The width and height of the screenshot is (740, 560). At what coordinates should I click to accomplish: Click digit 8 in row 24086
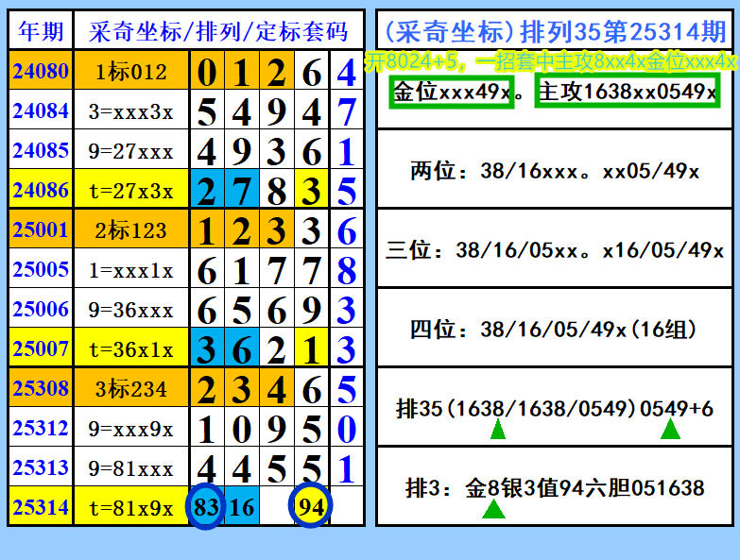(277, 191)
